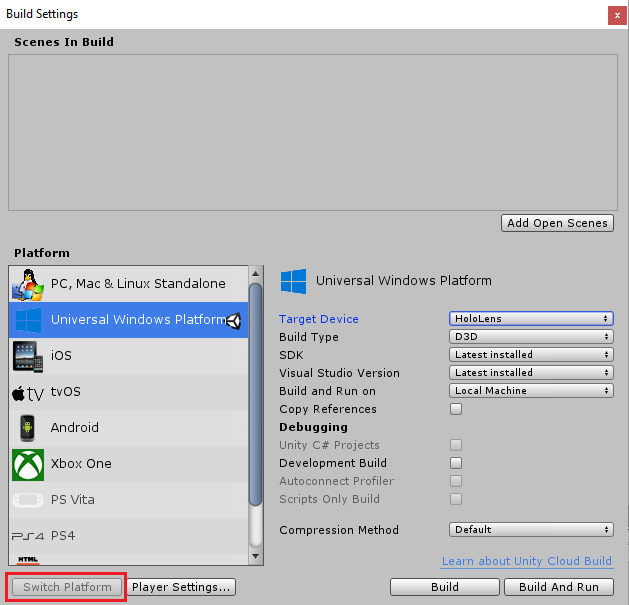Open the Target Device dropdown showing HoloLens
The width and height of the screenshot is (629, 605).
click(x=531, y=319)
